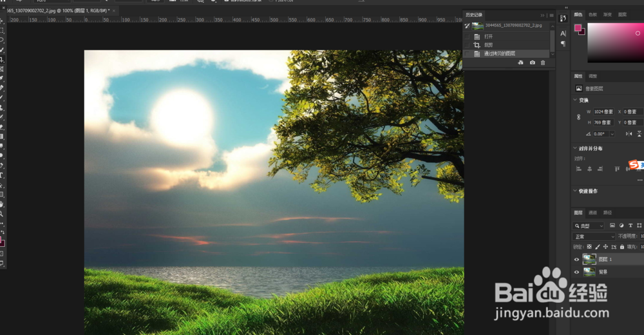644x335 pixels.
Task: Collapse the 变换 section
Action: pyautogui.click(x=575, y=100)
